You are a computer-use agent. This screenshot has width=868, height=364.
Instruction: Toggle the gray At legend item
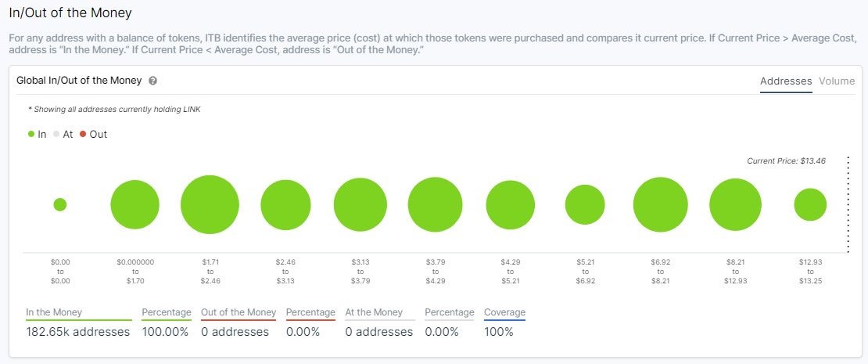pos(63,134)
